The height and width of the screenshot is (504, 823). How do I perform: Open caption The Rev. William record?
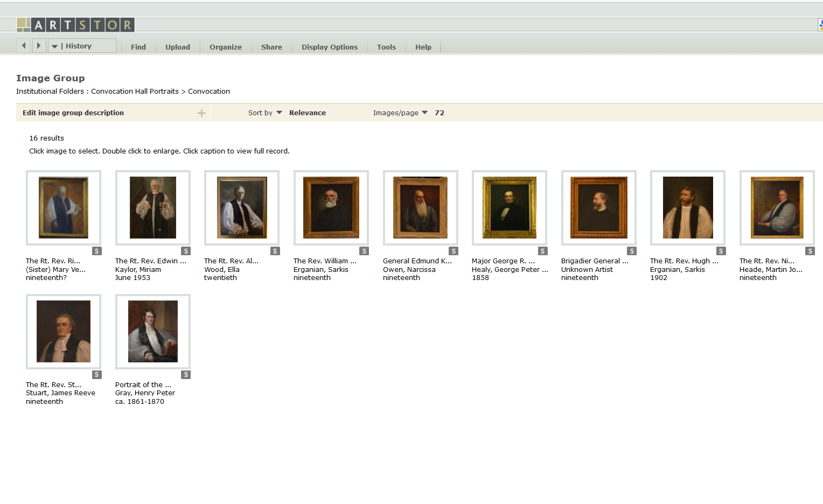click(325, 261)
